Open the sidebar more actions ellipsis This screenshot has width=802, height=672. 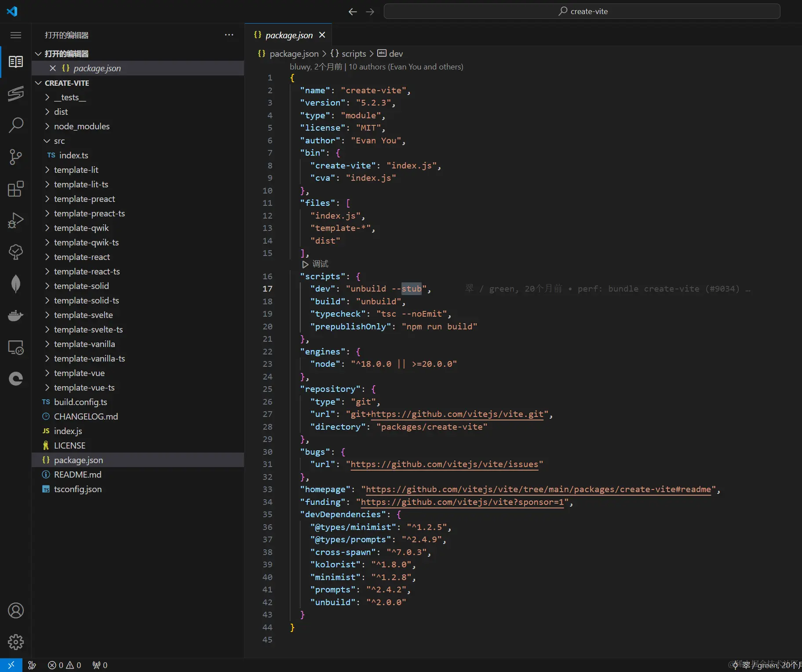[229, 35]
